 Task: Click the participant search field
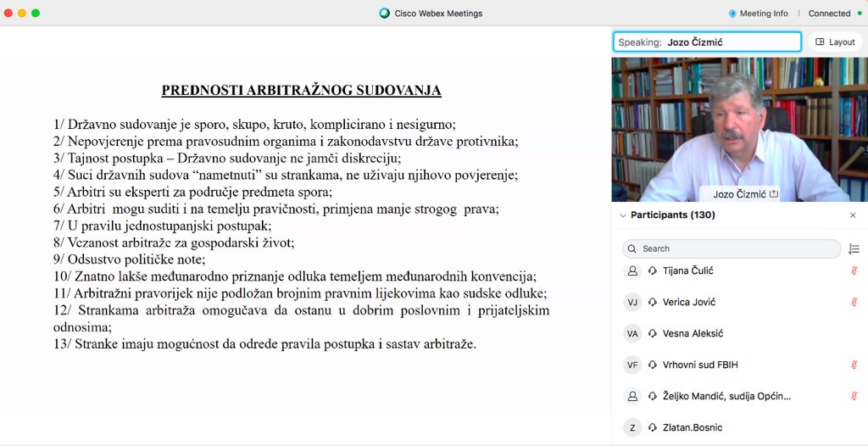coord(732,248)
